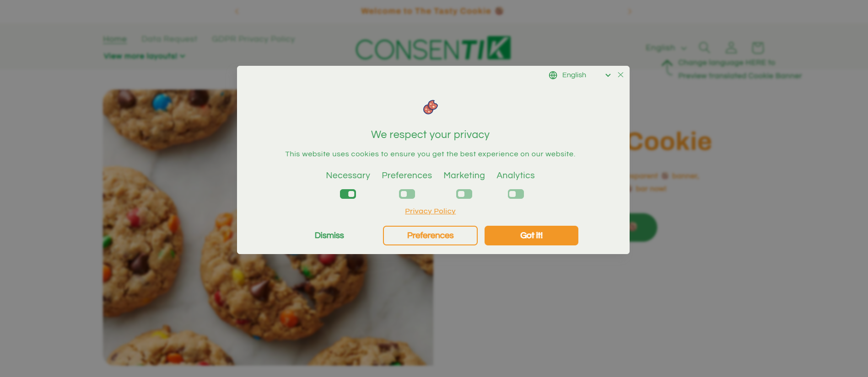
Task: Open the shopping cart icon
Action: pyautogui.click(x=757, y=47)
